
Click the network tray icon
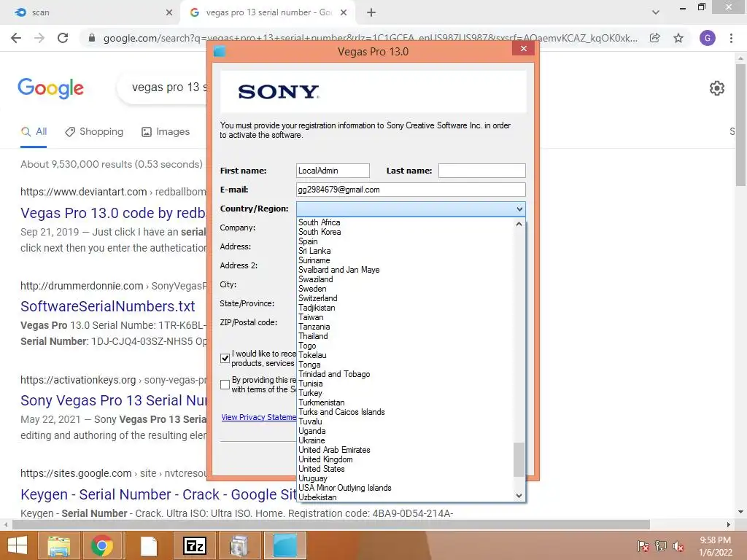coord(661,546)
